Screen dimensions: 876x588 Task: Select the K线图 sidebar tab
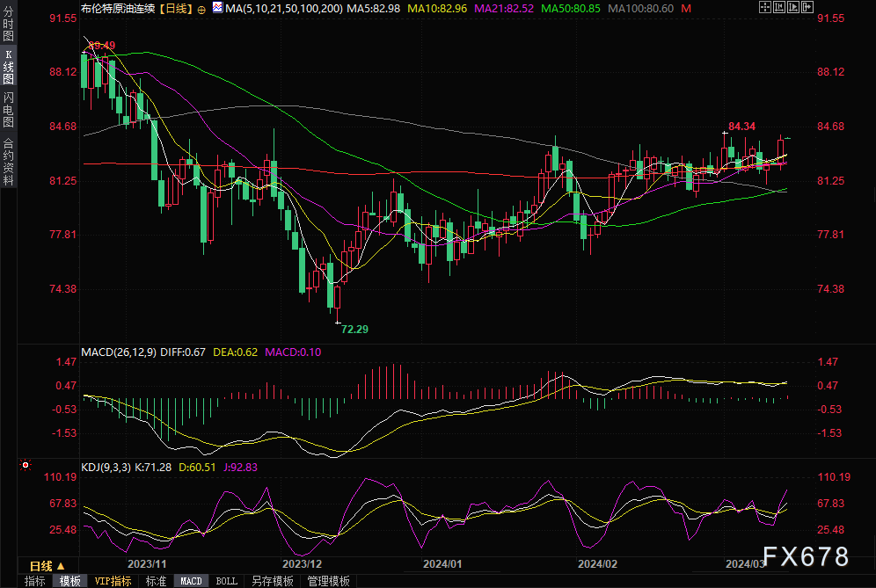tap(9, 67)
